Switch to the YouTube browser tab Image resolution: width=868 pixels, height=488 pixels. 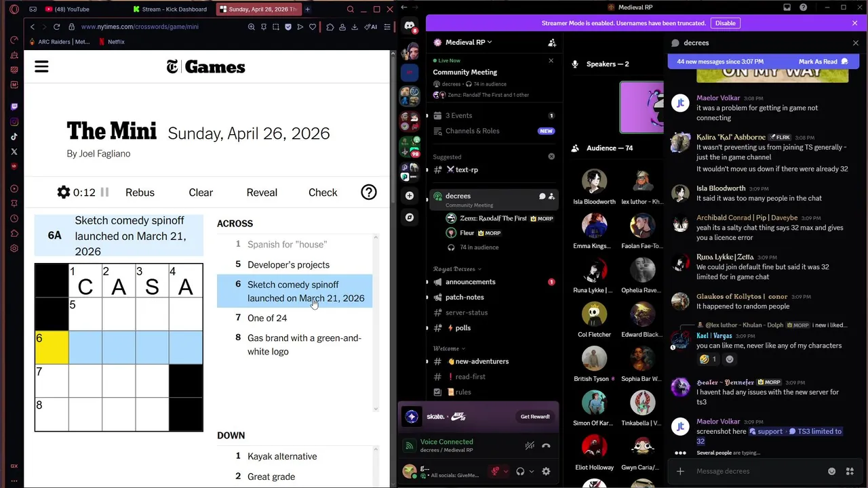pyautogui.click(x=77, y=9)
